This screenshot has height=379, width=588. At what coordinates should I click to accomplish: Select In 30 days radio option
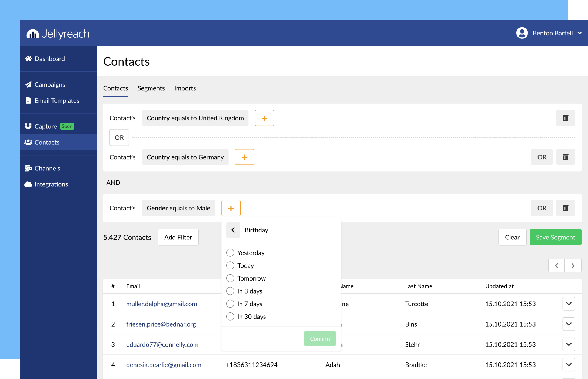[230, 317]
